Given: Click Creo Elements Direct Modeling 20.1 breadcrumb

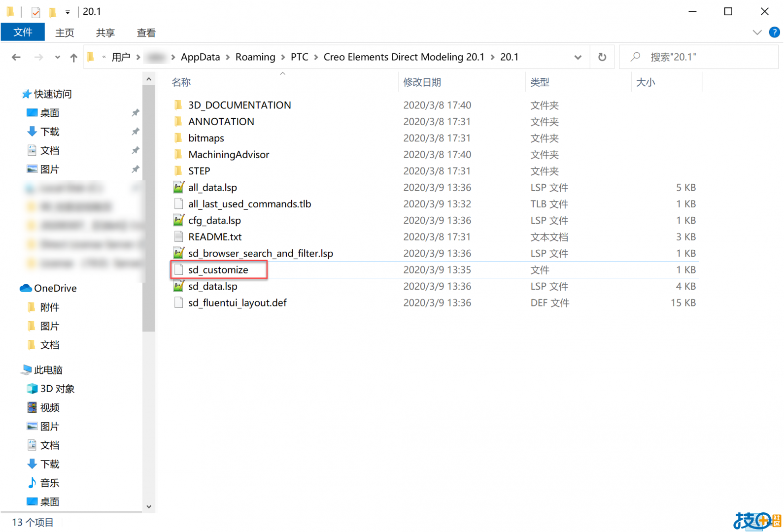Looking at the screenshot, I should coord(404,57).
